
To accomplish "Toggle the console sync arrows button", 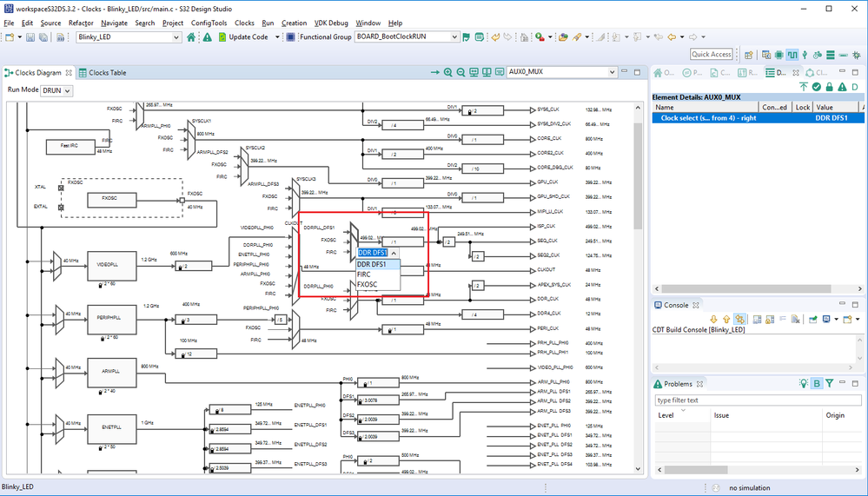I will 739,320.
